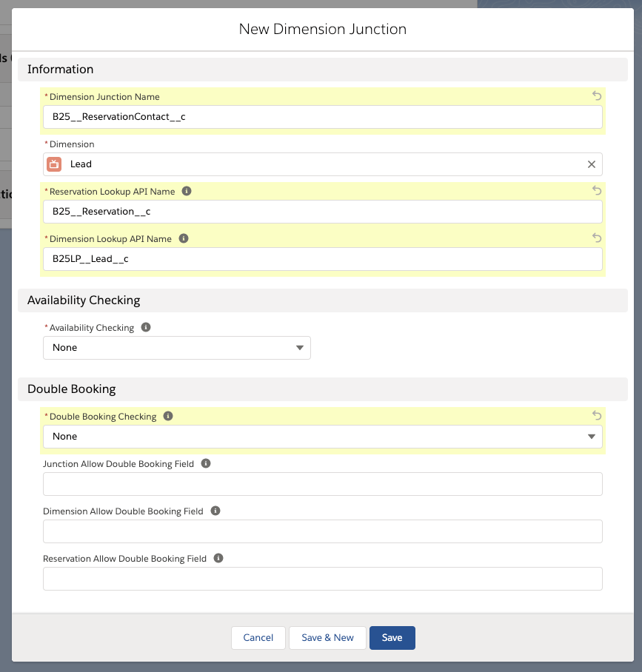Click undo icon for Dimension Lookup API Name
The image size is (642, 672).
(597, 238)
